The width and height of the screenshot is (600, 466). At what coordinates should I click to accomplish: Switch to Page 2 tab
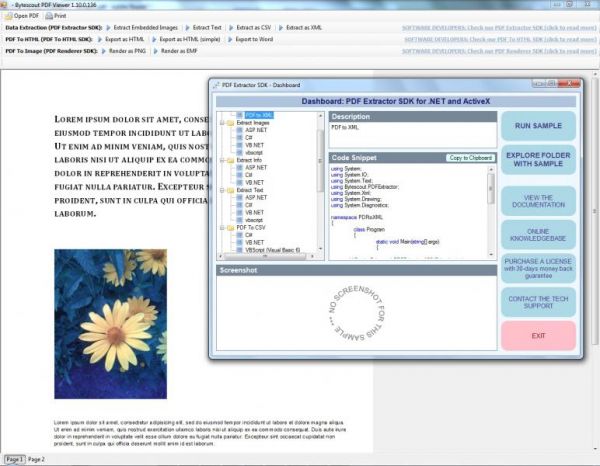pyautogui.click(x=36, y=459)
